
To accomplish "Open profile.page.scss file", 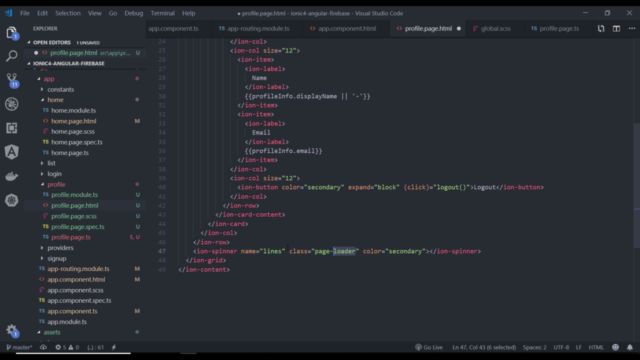I will point(74,216).
